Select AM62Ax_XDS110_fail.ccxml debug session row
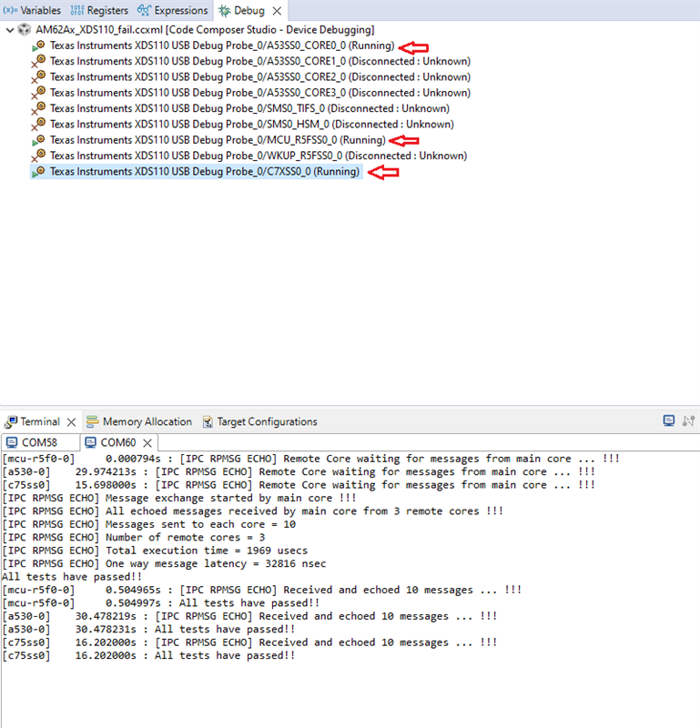 (x=205, y=30)
